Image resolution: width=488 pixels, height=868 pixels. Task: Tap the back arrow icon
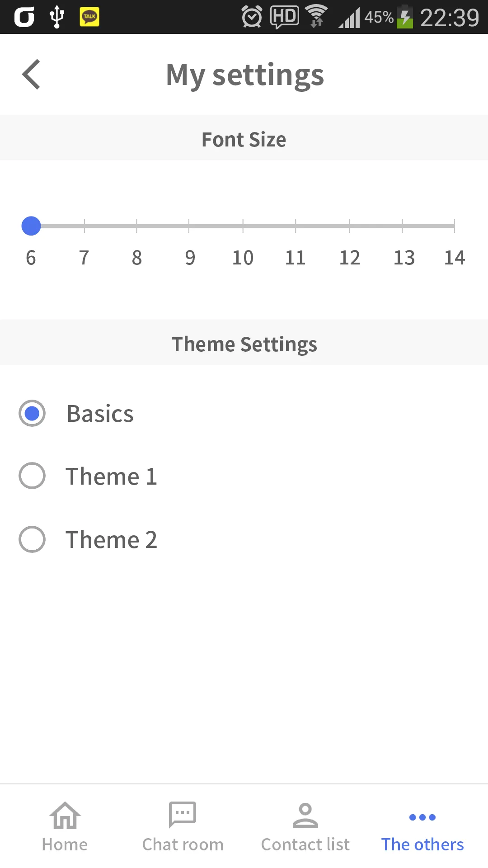pos(31,75)
